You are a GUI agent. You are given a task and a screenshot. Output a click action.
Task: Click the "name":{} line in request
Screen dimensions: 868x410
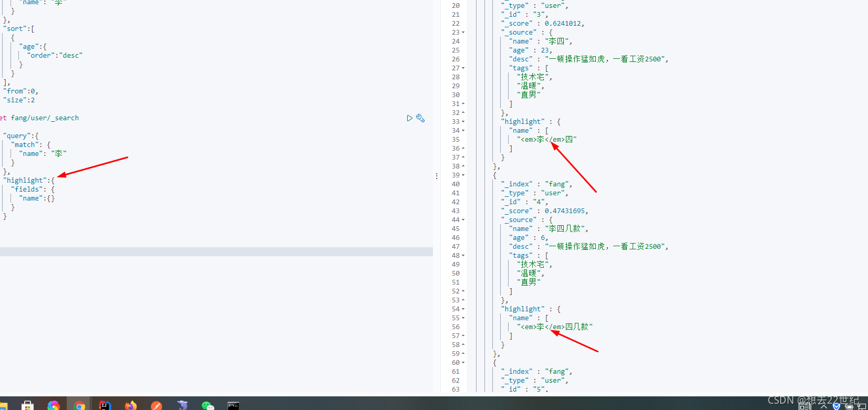coord(37,198)
